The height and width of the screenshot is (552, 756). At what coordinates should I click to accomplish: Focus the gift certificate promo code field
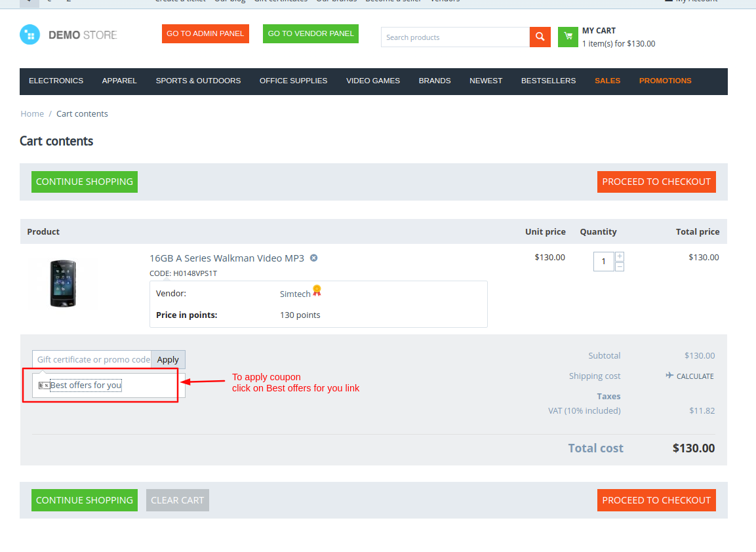92,359
